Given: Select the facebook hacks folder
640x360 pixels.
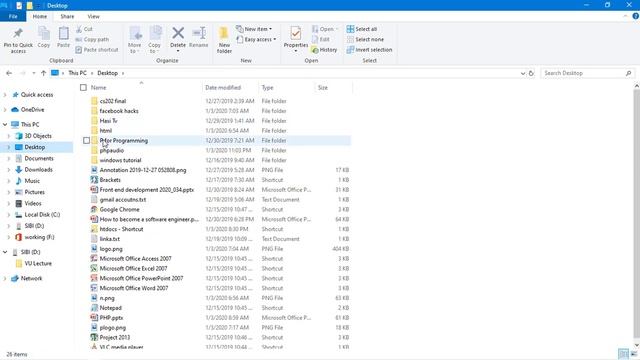Looking at the screenshot, I should tap(119, 111).
